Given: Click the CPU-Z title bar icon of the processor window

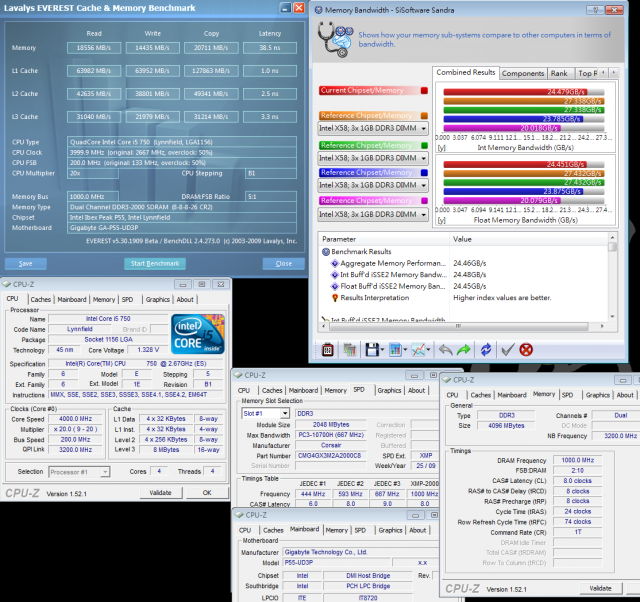Looking at the screenshot, I should [6, 284].
